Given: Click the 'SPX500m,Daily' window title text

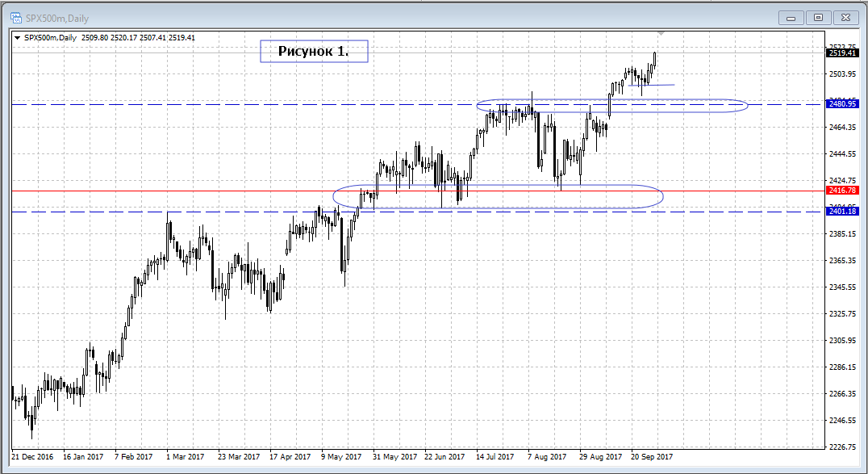Looking at the screenshot, I should 58,16.
